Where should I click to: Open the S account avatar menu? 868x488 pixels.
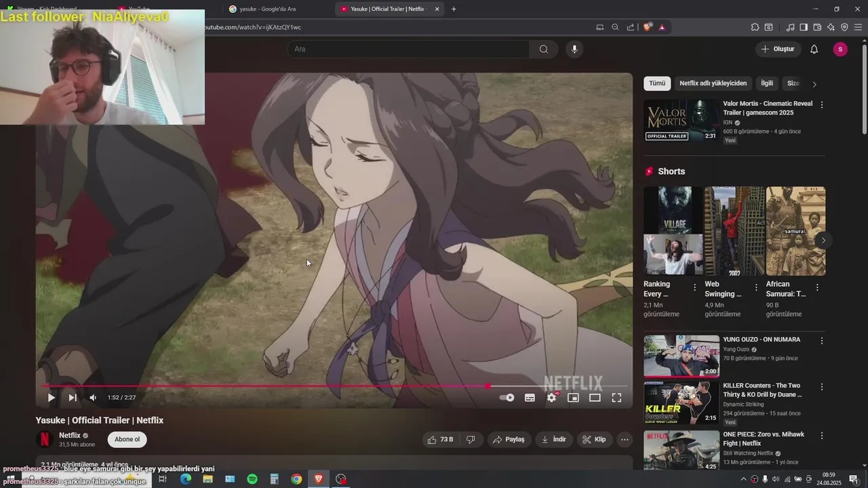click(x=840, y=49)
